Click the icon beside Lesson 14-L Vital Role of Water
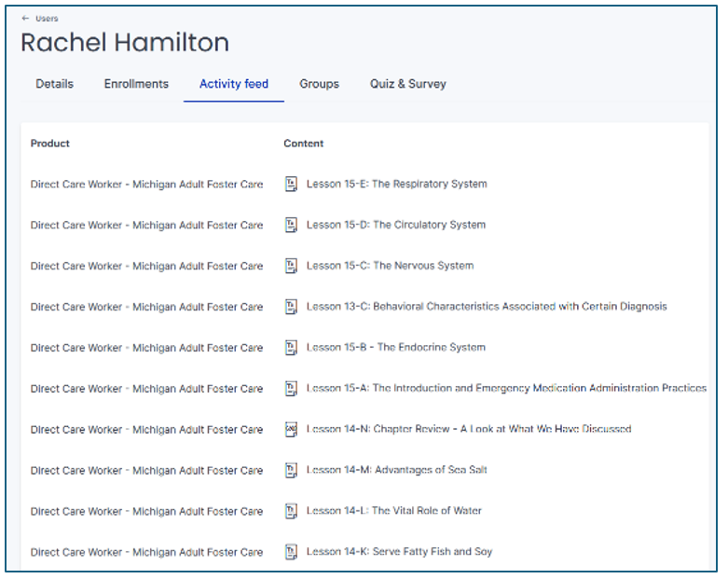Screen dimensions: 728x579 (x=291, y=511)
